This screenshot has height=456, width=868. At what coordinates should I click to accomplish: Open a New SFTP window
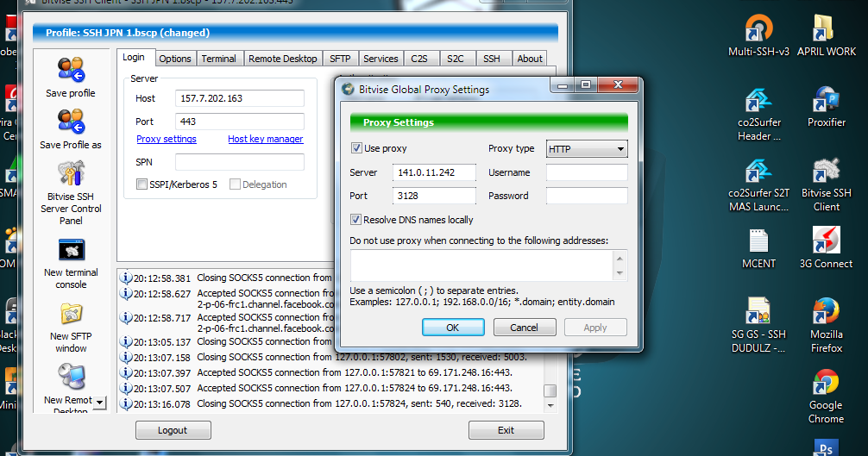tap(71, 314)
